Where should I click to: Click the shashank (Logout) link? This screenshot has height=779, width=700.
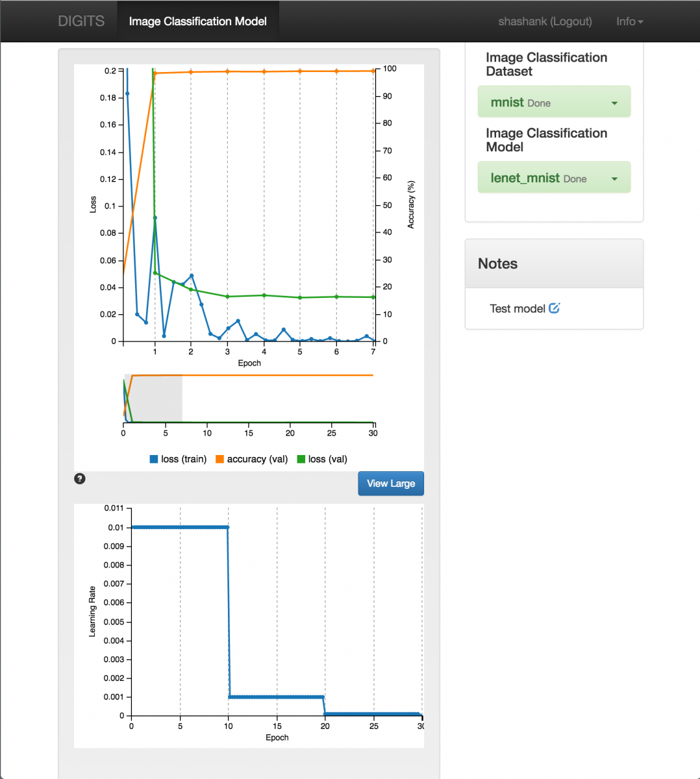(545, 21)
